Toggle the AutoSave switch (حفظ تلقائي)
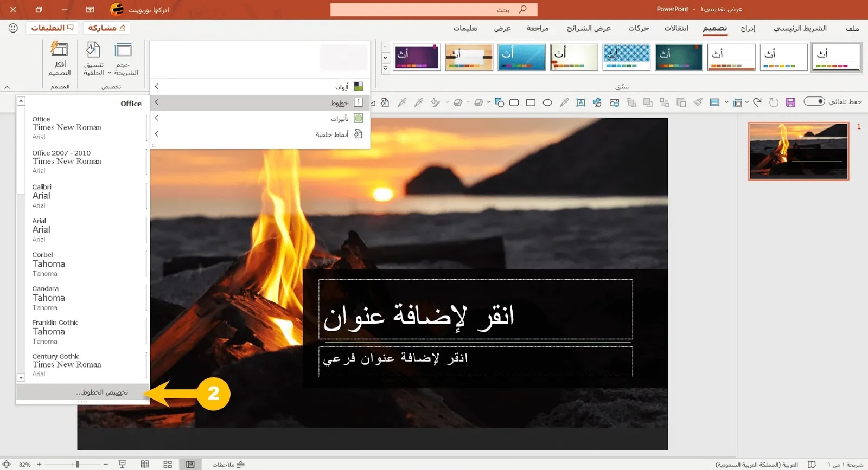The height and width of the screenshot is (470, 868). click(814, 101)
